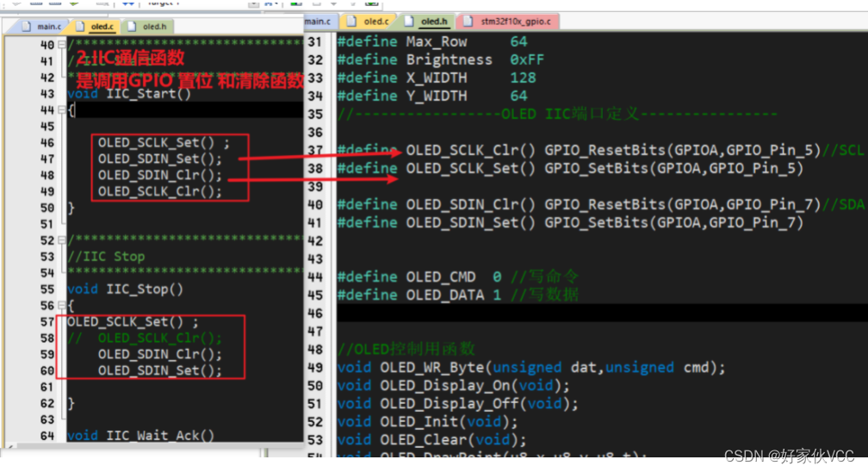Collapse the IIC_Stop function body at line 56
Screen dimensions: 868x472
coord(61,305)
